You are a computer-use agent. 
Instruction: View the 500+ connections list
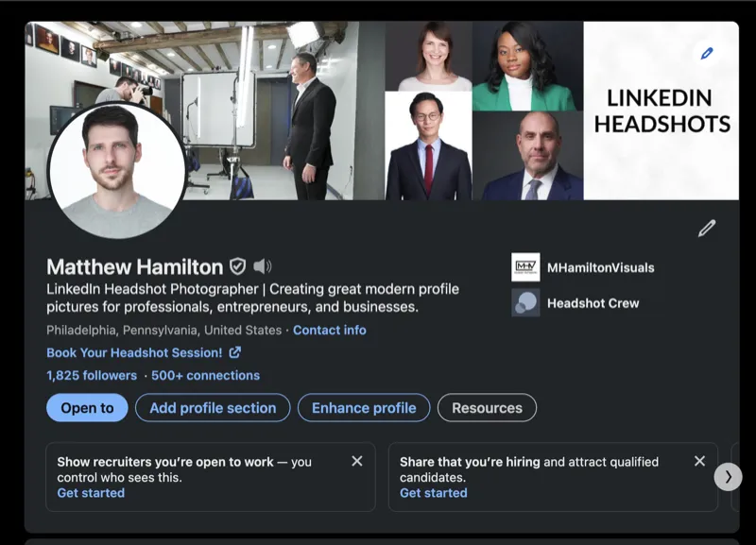[203, 375]
